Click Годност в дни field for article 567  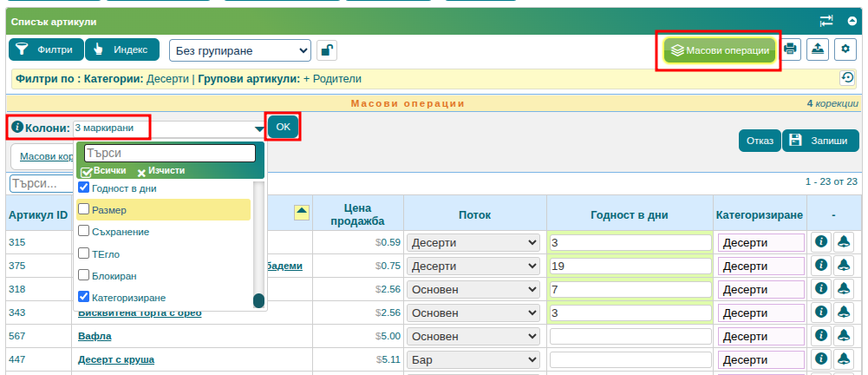click(x=630, y=336)
